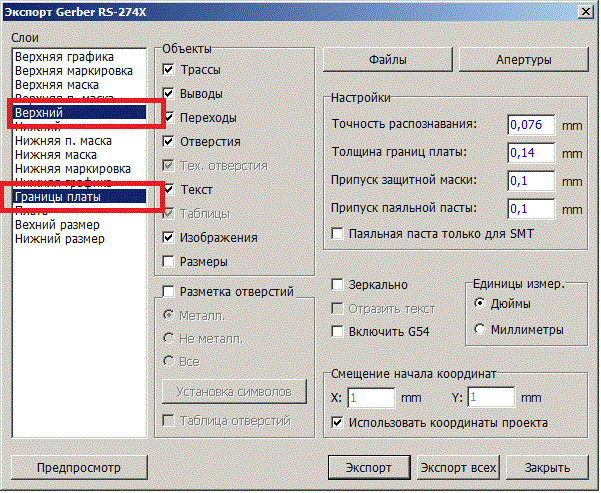Select layer Нижняя маска
The image size is (601, 493).
(x=80, y=155)
